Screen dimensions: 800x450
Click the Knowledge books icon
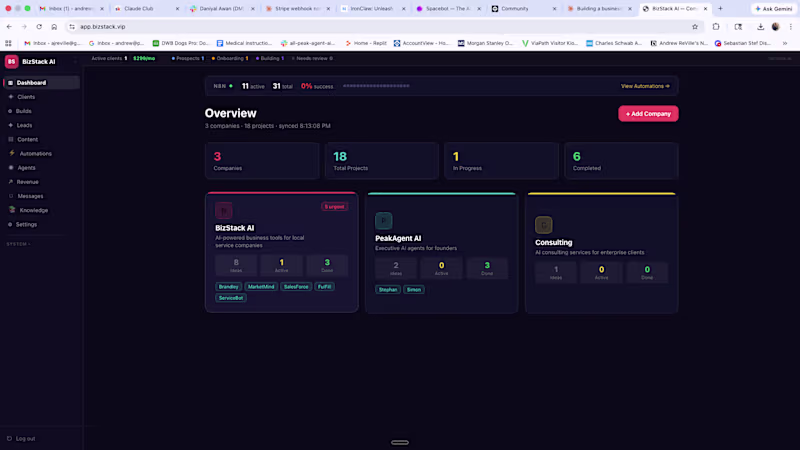point(12,210)
